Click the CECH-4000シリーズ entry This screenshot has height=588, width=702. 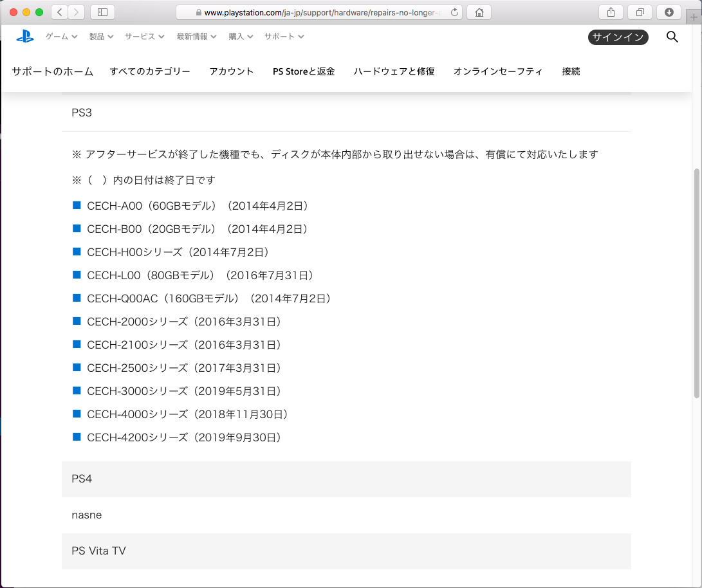tap(188, 415)
